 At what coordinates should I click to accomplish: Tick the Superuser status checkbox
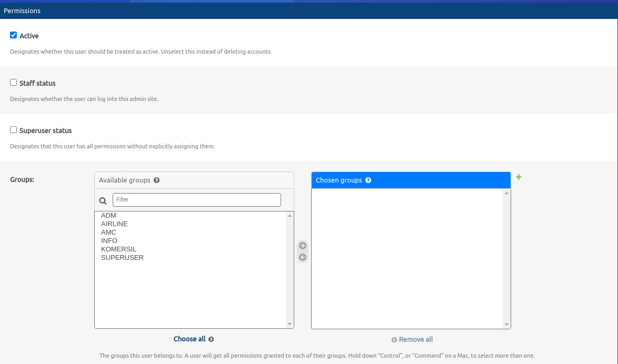14,130
